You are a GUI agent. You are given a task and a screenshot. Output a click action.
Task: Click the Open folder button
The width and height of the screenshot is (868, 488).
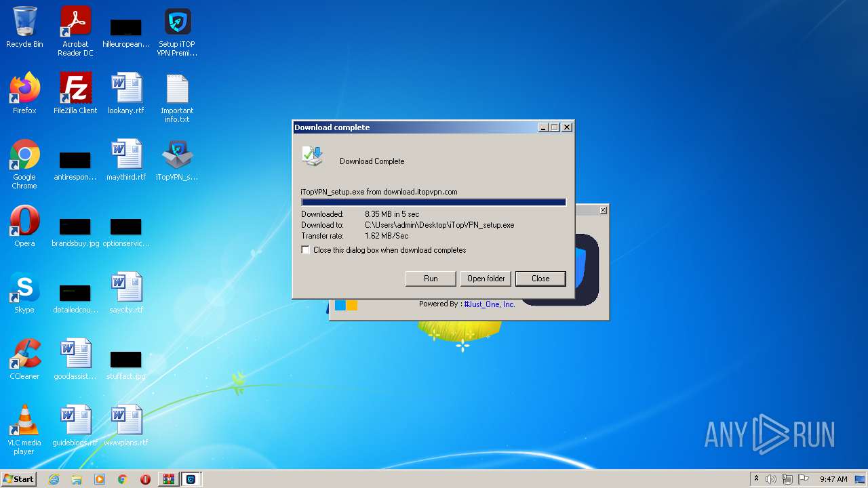click(x=486, y=279)
